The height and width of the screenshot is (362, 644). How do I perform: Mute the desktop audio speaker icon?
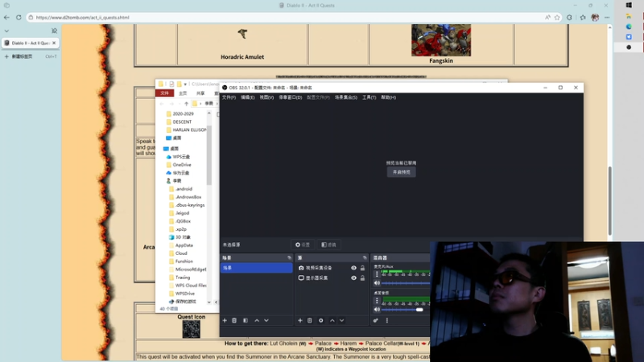(377, 310)
